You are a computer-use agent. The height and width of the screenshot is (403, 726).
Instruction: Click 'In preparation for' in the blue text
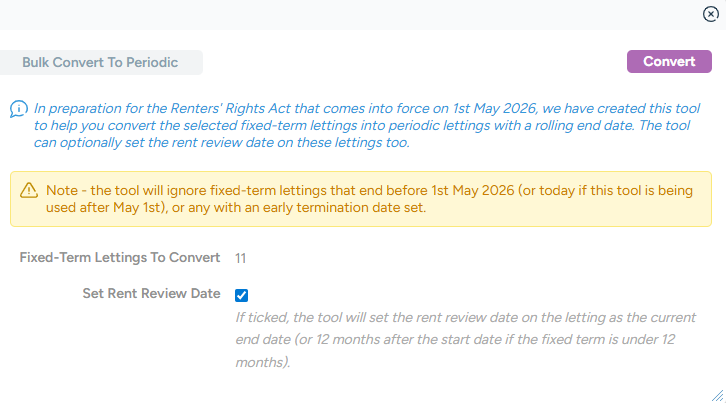[83, 108]
